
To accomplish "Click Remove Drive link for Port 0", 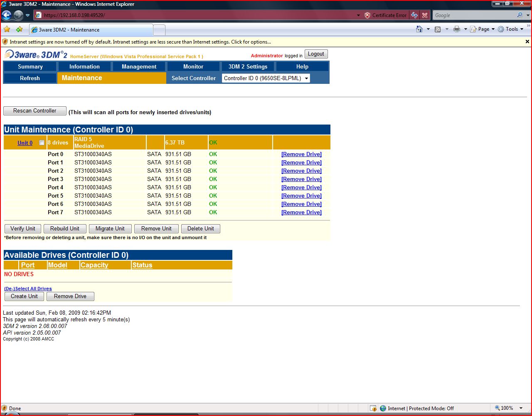I will pyautogui.click(x=301, y=154).
